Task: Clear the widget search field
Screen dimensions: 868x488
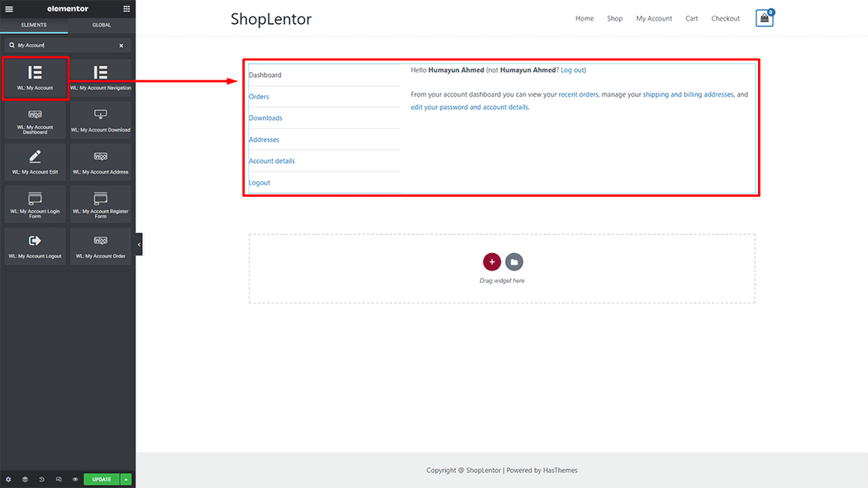Action: [121, 45]
